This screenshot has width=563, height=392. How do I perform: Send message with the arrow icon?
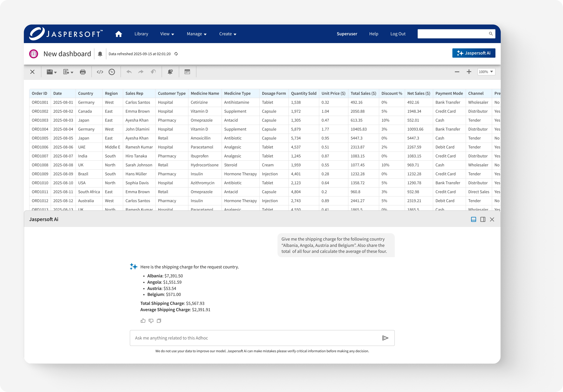(385, 338)
